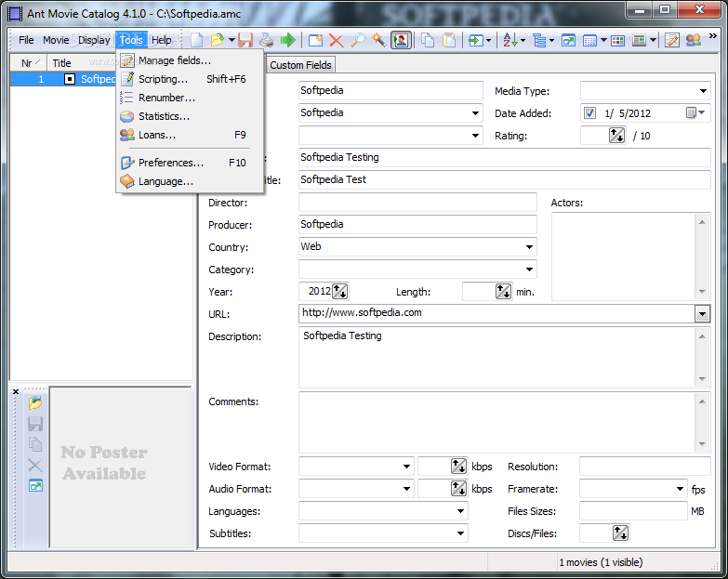
Task: Expand the Category dropdown
Action: click(529, 270)
